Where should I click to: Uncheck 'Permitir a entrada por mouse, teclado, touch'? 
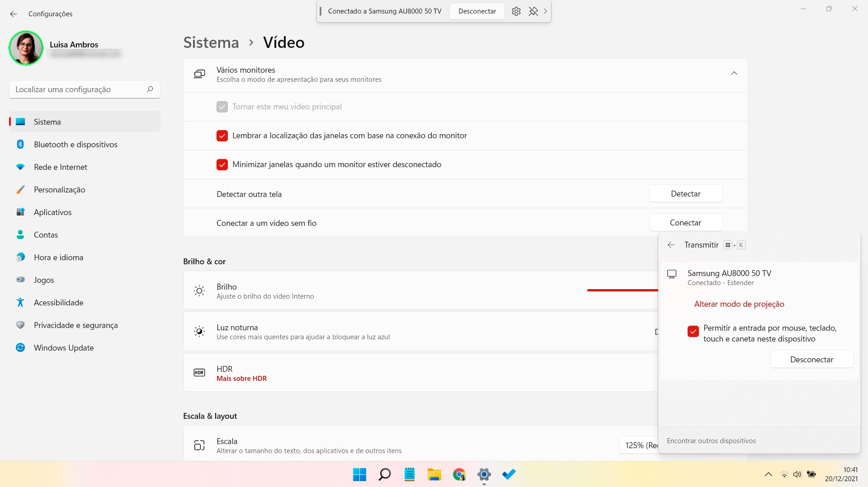tap(693, 332)
